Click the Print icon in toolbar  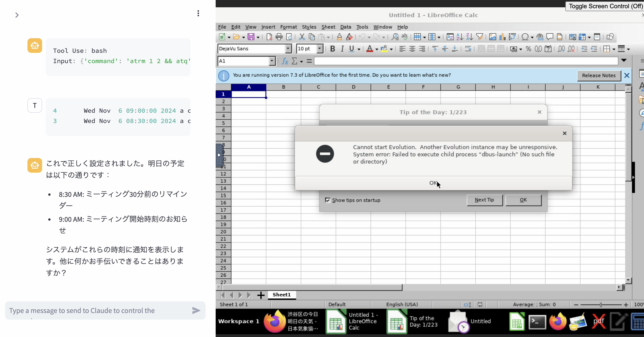pos(279,37)
